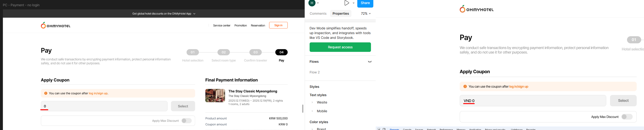
Task: Click the user avatar H icon
Action: pyautogui.click(x=312, y=3)
